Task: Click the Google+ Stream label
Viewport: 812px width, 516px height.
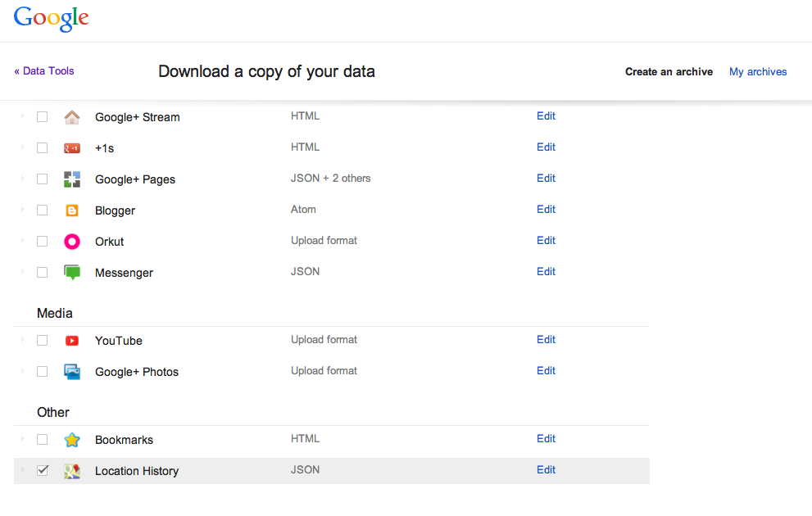Action: (x=137, y=117)
